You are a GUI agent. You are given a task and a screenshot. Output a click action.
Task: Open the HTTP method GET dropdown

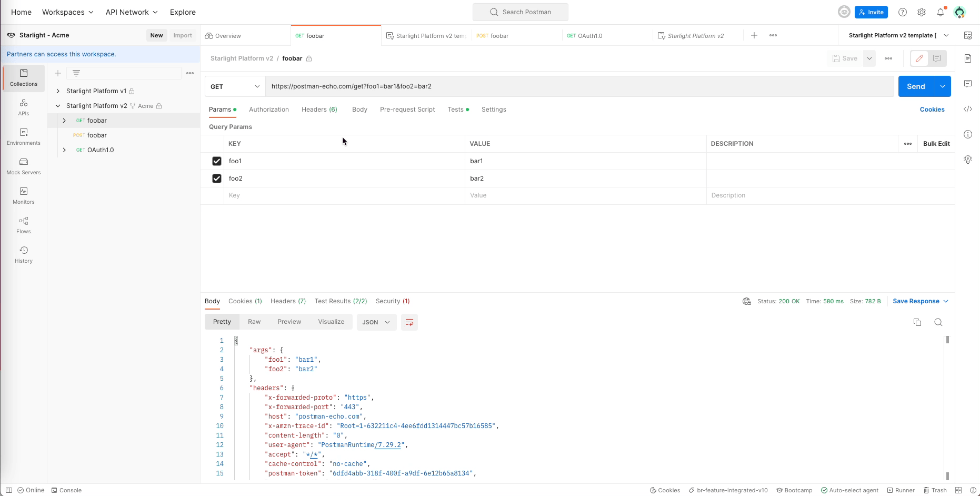point(235,86)
